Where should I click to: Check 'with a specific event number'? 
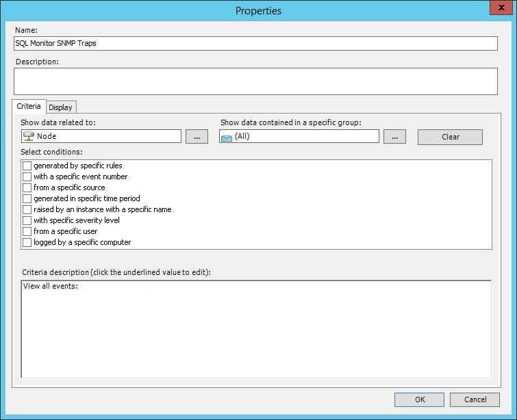[27, 176]
